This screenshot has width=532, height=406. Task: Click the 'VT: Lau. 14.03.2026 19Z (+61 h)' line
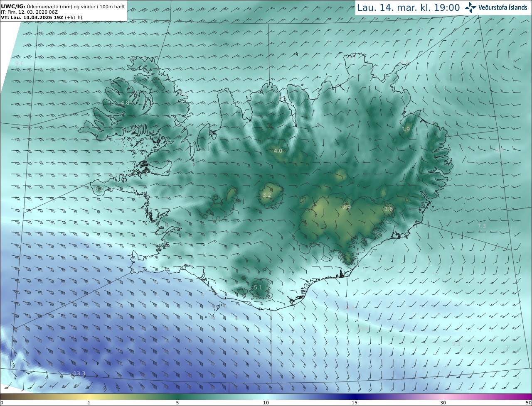coord(42,17)
